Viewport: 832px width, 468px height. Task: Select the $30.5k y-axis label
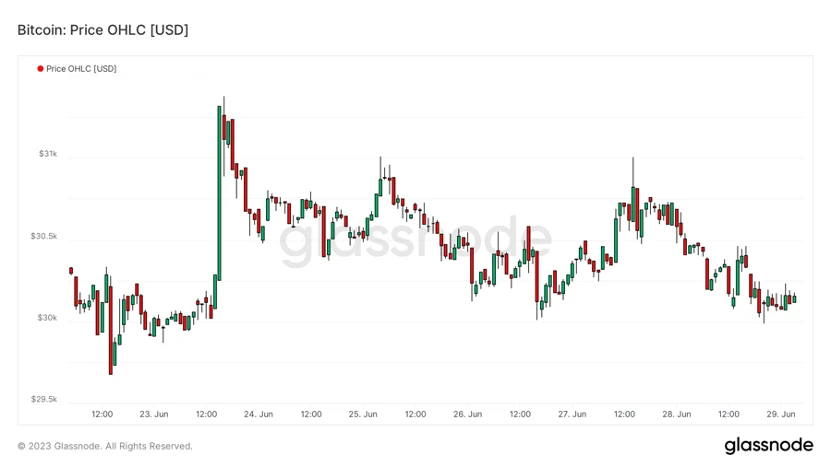44,236
